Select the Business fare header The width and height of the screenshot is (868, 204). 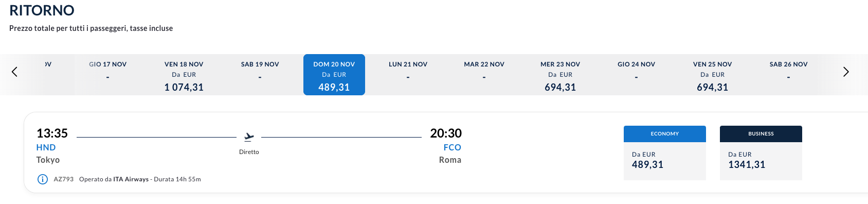[761, 134]
